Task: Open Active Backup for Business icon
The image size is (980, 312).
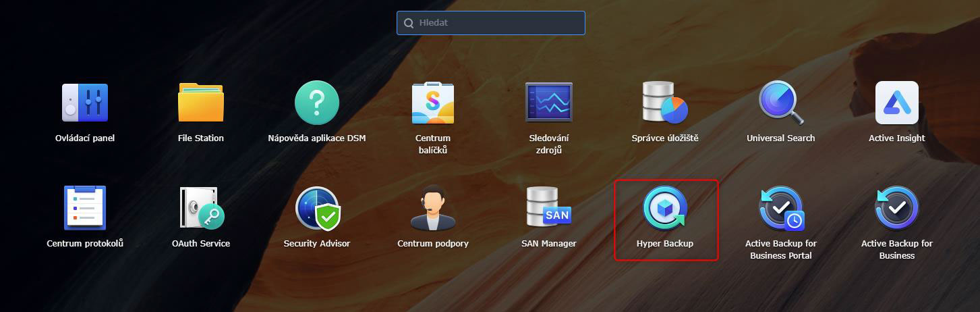Action: (x=897, y=208)
